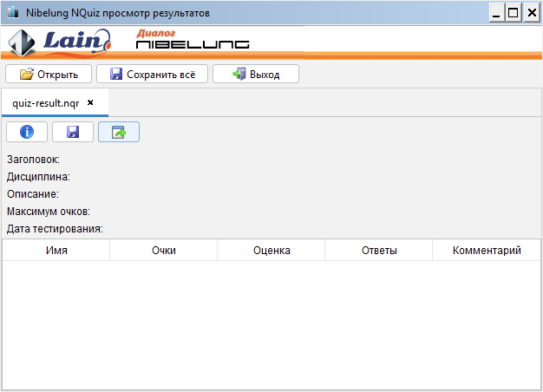
Task: Click the Дисциплина: label
Action: tap(38, 177)
